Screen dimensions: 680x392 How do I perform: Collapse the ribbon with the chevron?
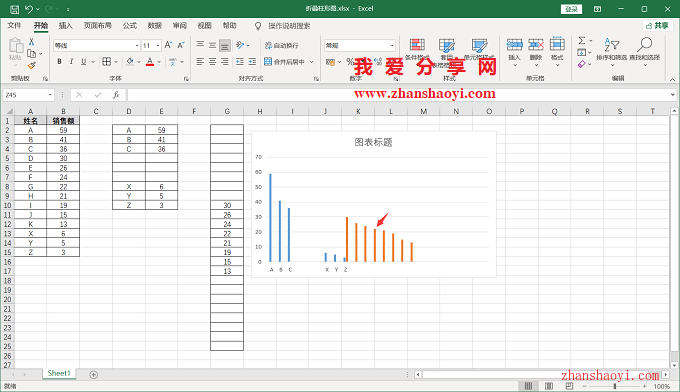[672, 79]
